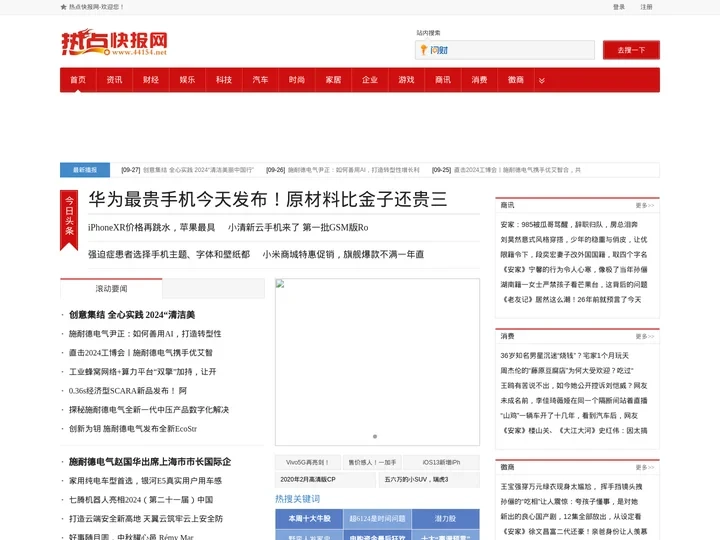This screenshot has width=720, height=540.
Task: Click the 五六万的小SUV tag
Action: pos(429,479)
